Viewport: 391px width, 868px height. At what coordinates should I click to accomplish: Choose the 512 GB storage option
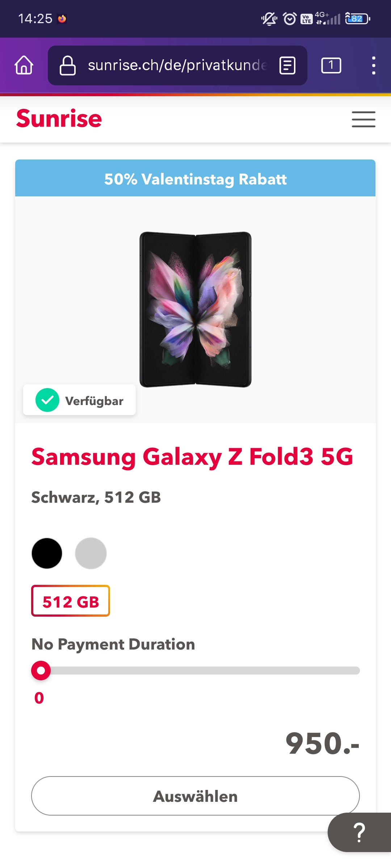(x=71, y=601)
